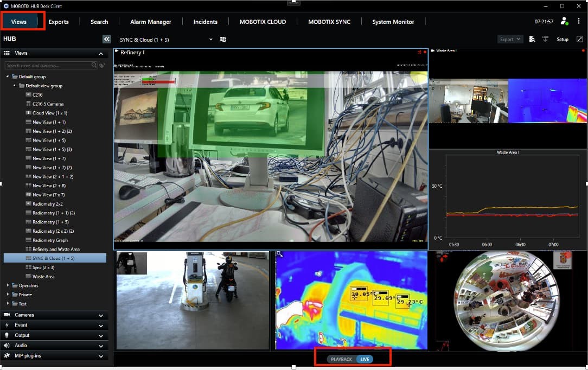Switch to LIVE mode
This screenshot has height=370, width=588.
pyautogui.click(x=365, y=359)
